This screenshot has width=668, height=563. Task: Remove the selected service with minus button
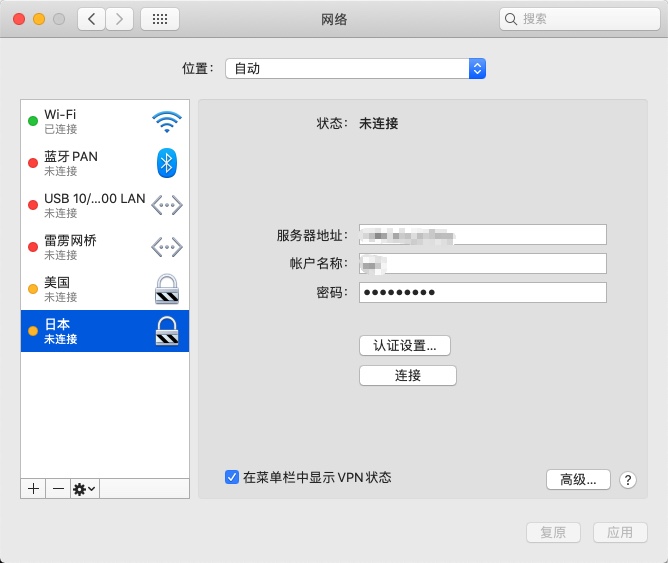58,488
